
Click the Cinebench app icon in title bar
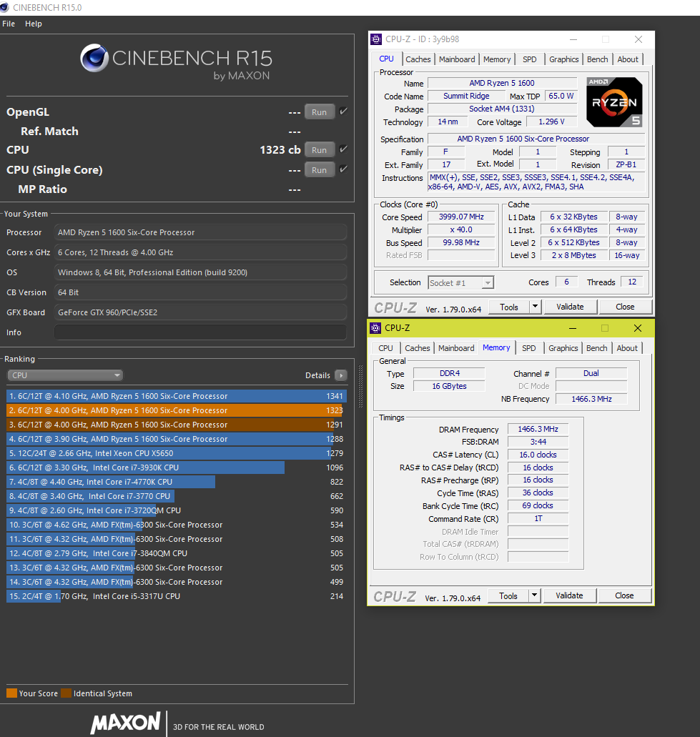pos(4,8)
